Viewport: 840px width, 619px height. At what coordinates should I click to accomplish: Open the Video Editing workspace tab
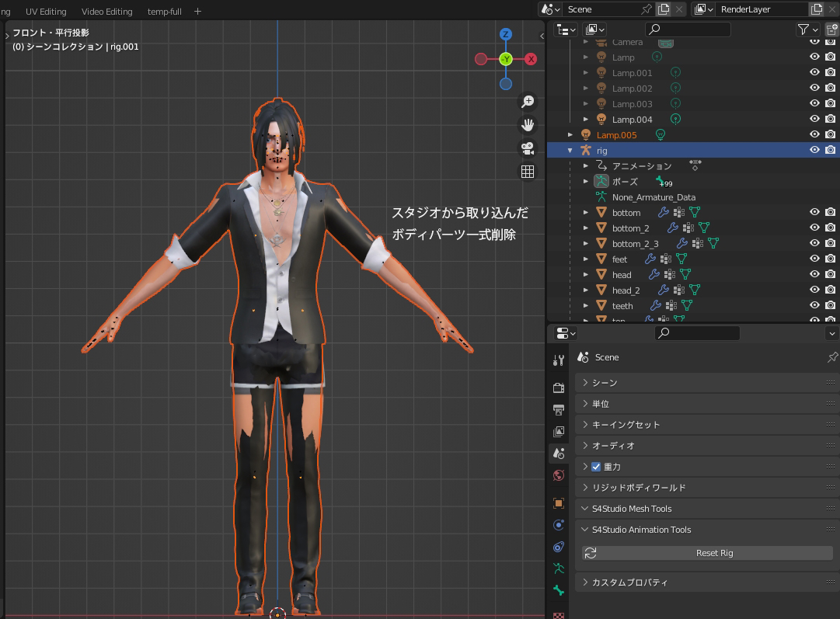(x=107, y=12)
